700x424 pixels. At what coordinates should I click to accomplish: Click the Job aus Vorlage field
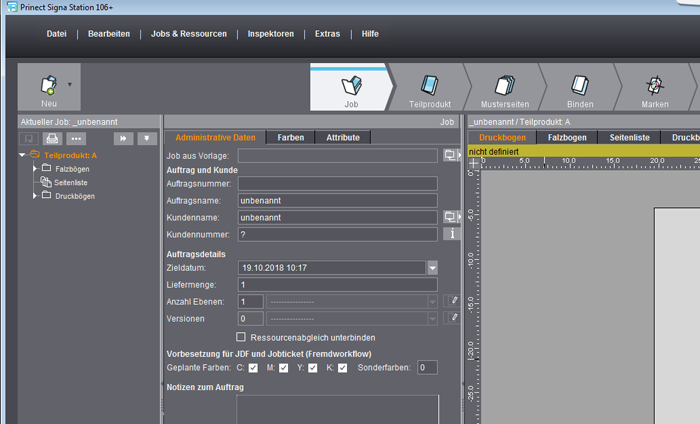(x=338, y=156)
